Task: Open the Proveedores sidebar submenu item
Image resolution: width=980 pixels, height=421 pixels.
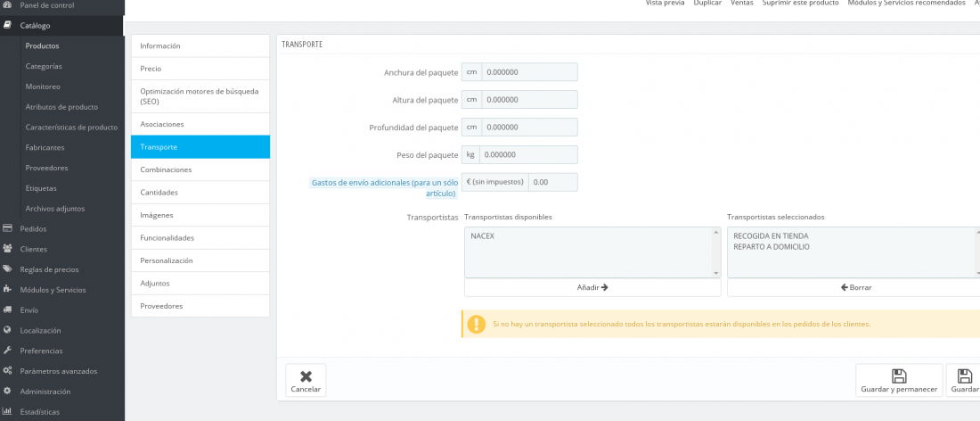Action: pyautogui.click(x=47, y=168)
